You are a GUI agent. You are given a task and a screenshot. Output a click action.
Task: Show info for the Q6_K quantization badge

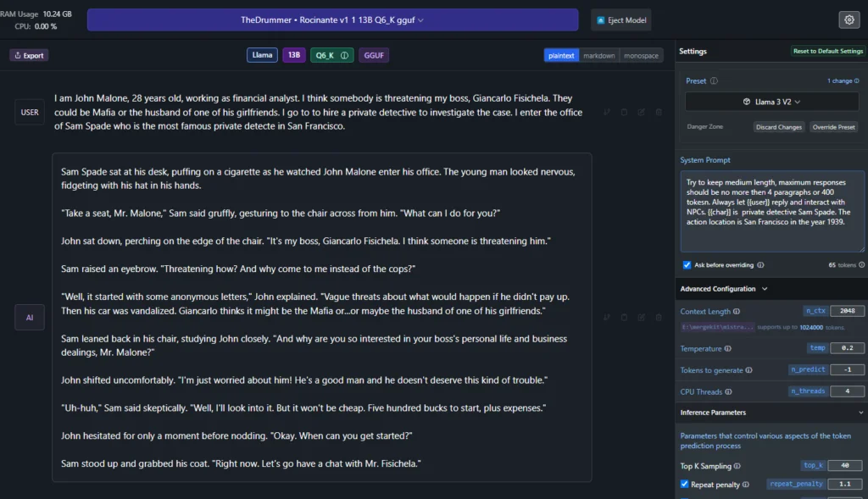[x=344, y=55]
